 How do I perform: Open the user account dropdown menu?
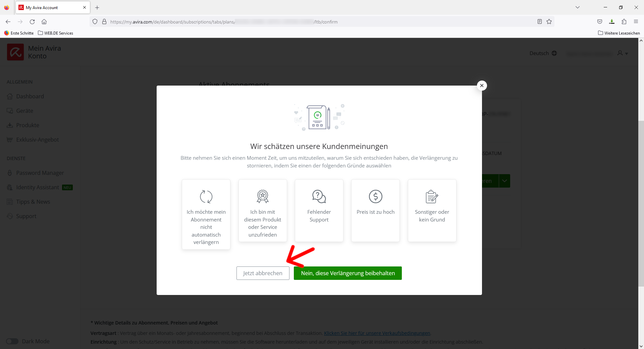click(x=623, y=53)
